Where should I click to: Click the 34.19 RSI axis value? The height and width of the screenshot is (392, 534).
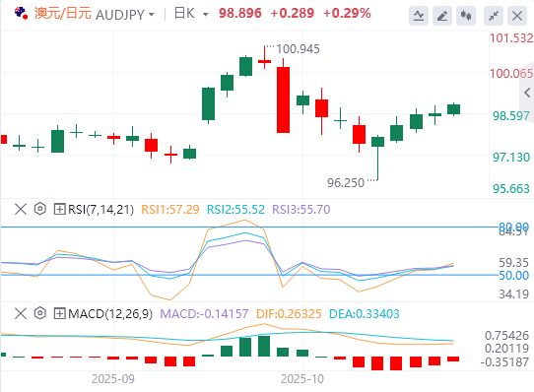click(514, 294)
